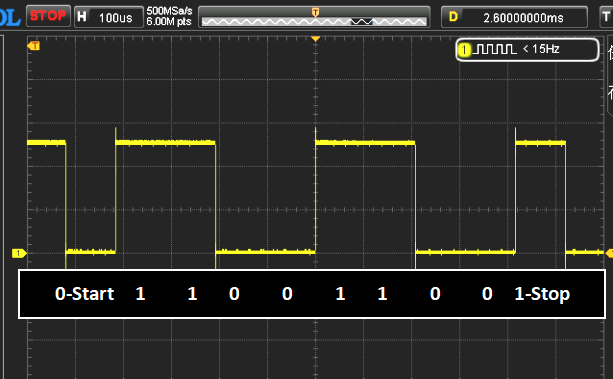Click the square wave icon in counter box
The height and width of the screenshot is (379, 613).
coord(495,49)
